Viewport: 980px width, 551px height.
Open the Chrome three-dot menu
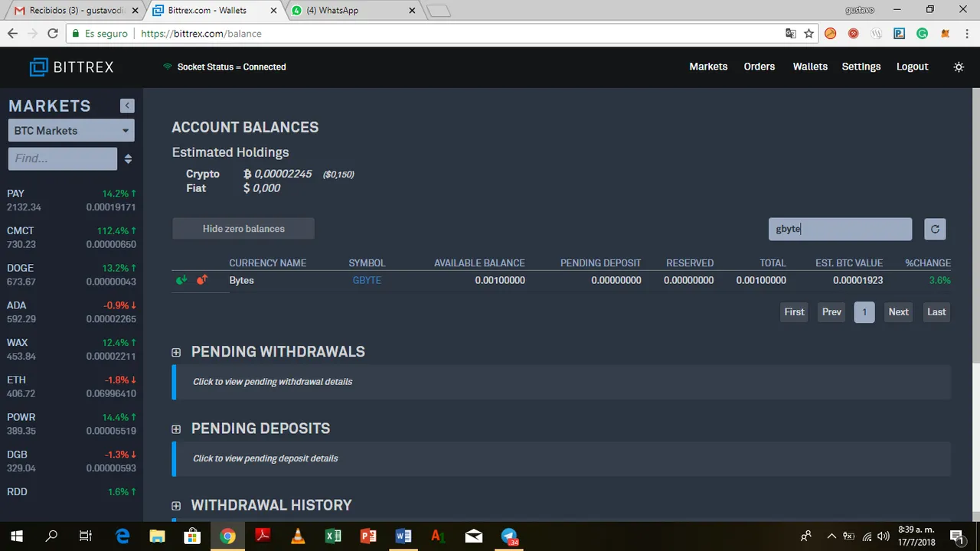[x=968, y=34]
